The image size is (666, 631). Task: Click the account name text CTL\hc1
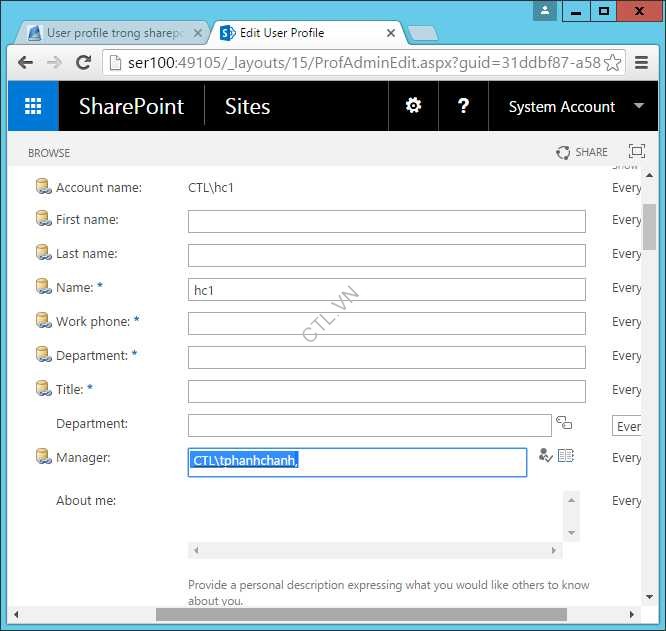[211, 187]
